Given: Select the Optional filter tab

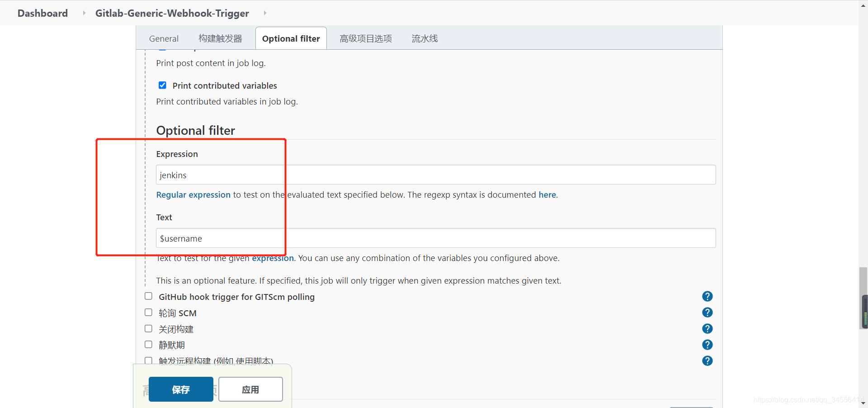Looking at the screenshot, I should (x=291, y=38).
